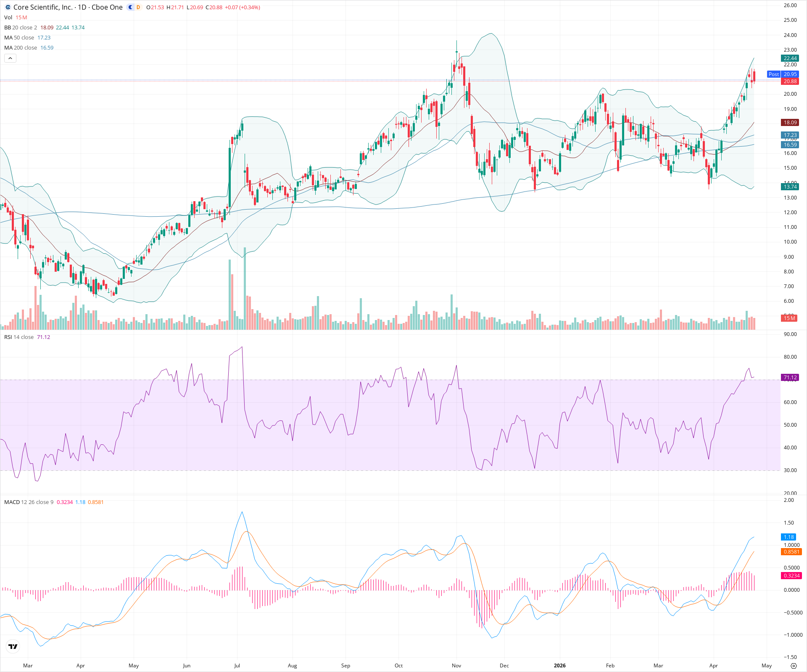
Task: Click the blue crescent moon session icon
Action: click(130, 7)
